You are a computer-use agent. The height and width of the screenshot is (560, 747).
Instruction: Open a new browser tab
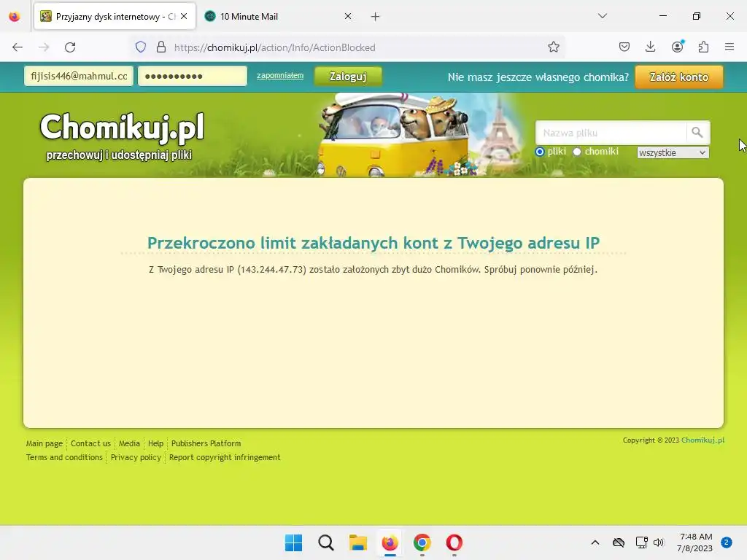[376, 17]
